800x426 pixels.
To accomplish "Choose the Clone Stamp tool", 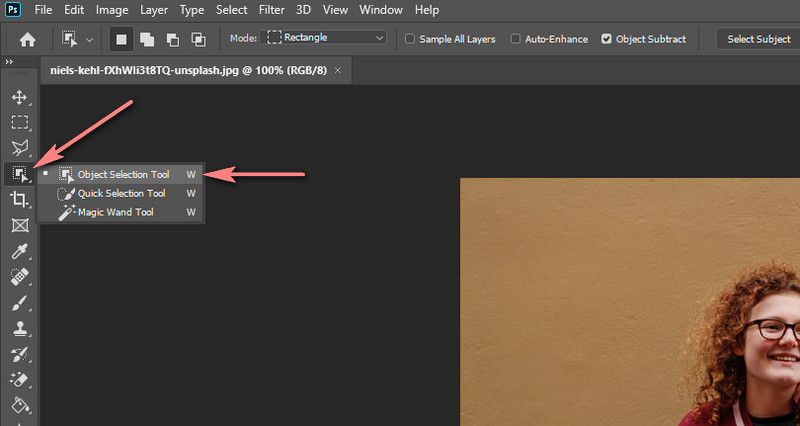I will coord(19,328).
